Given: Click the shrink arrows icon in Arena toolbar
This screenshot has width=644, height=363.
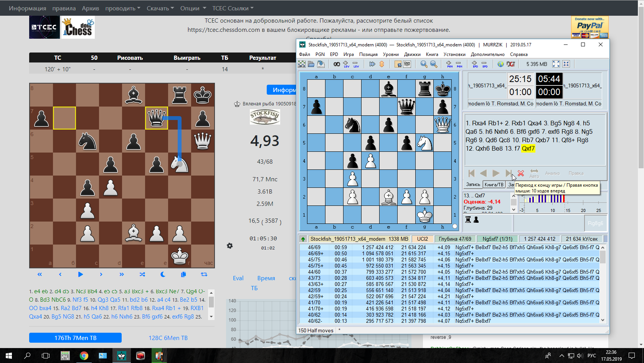Looking at the screenshot, I should [x=566, y=64].
